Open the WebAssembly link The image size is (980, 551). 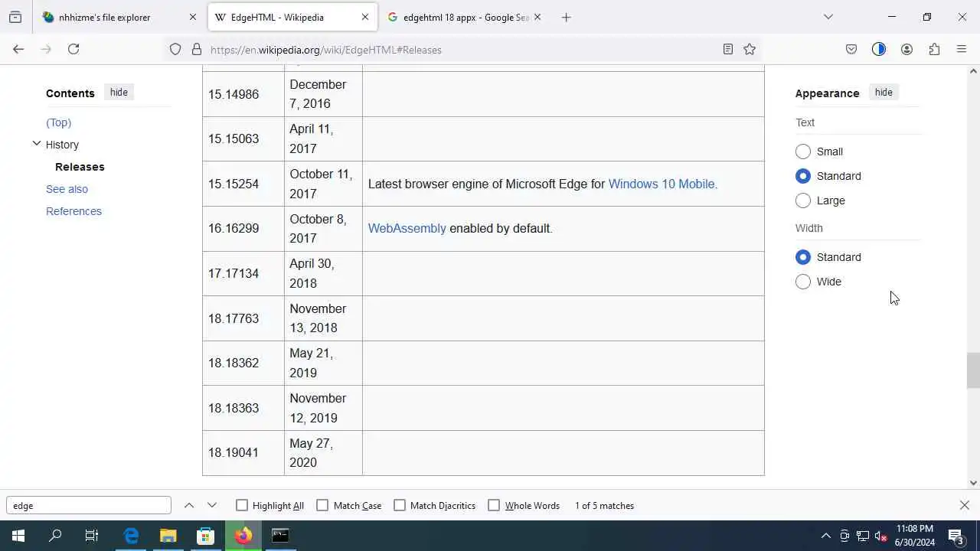pyautogui.click(x=407, y=228)
